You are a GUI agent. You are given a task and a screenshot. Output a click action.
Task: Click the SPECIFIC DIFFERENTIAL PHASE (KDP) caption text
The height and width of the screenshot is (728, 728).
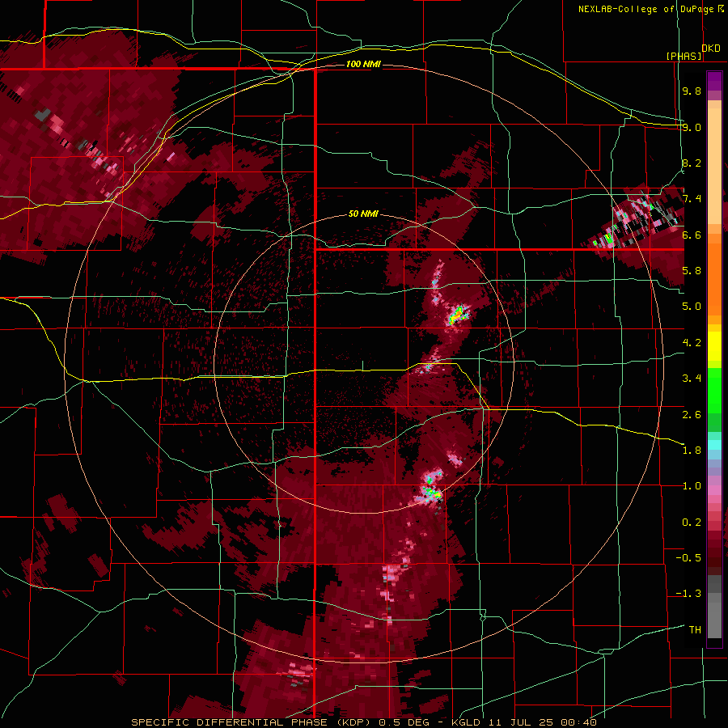point(253,722)
